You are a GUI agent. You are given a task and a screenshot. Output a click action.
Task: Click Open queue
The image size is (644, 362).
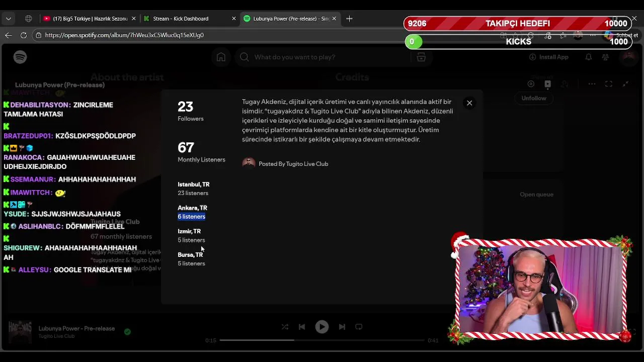click(536, 195)
